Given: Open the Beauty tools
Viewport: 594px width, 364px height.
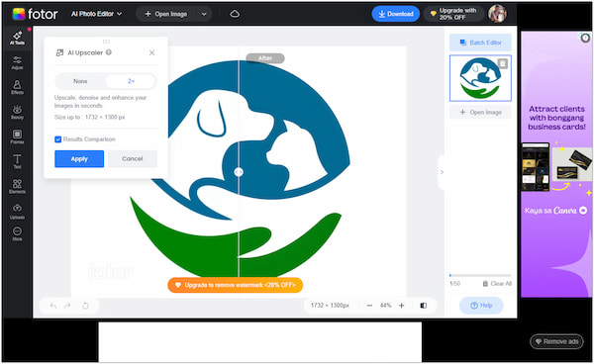Looking at the screenshot, I should pyautogui.click(x=17, y=113).
